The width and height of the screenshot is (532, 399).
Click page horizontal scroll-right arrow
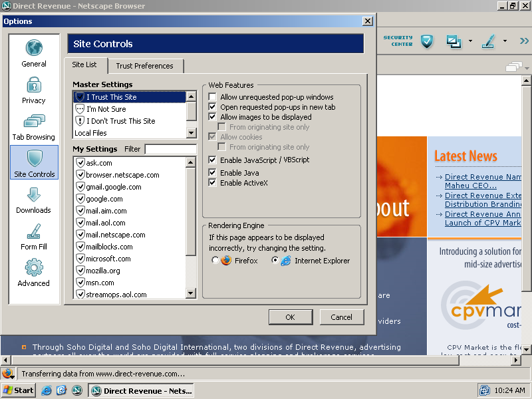point(516,360)
